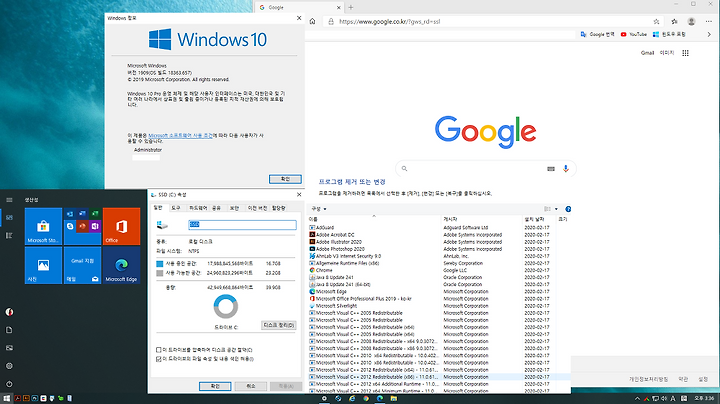720x404 pixels.
Task: Open the orange Office tile
Action: (x=121, y=226)
